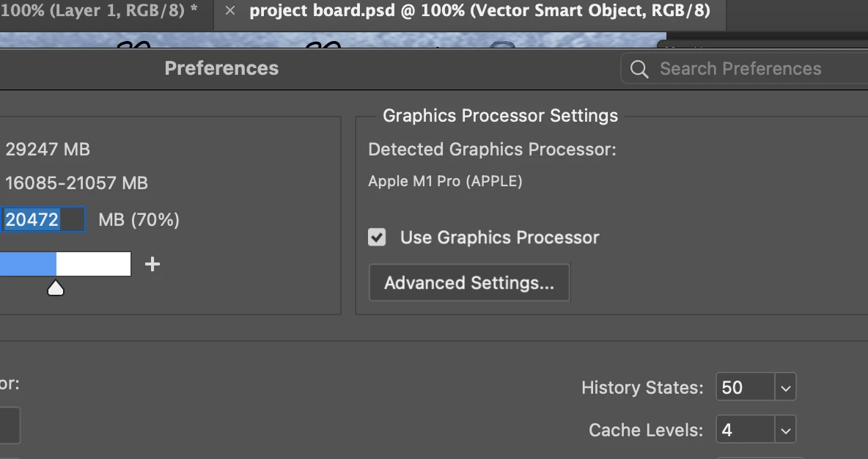Click the Preferences dialog title

[x=221, y=68]
